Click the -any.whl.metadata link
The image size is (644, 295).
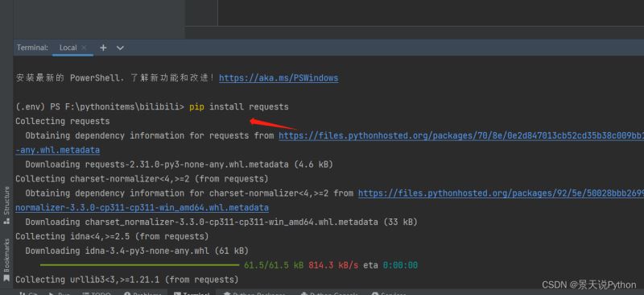coord(57,150)
